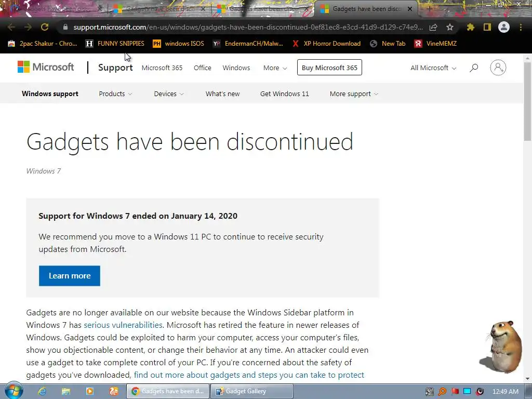Switch to the active Gadgets have been discontinued tab
Screen dimensions: 532x399
pos(366,9)
